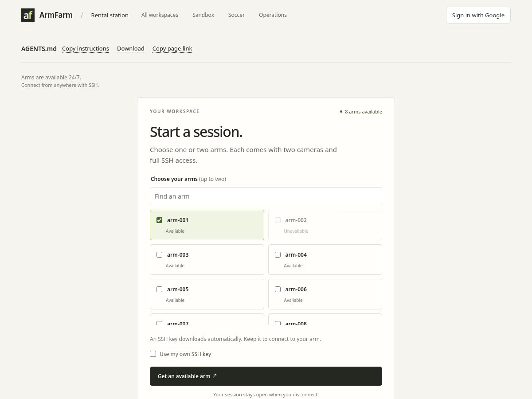Copy page link
The height and width of the screenshot is (399, 532).
tap(172, 49)
